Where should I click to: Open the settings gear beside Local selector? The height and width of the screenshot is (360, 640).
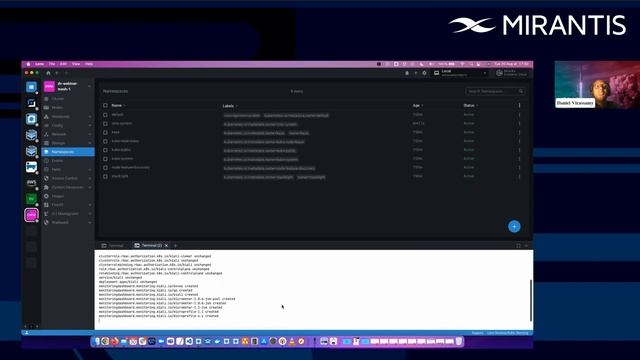[424, 73]
